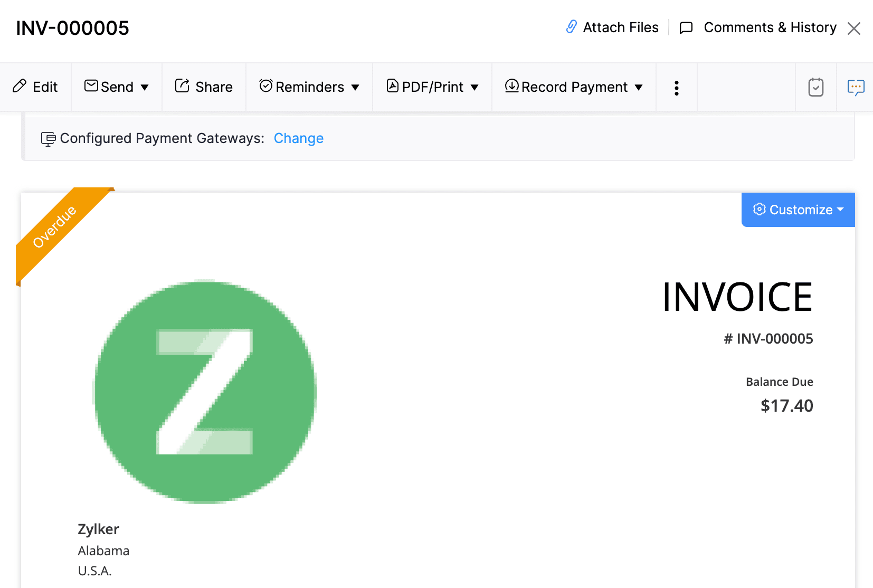Click the Share icon button
This screenshot has width=873, height=588.
point(183,86)
